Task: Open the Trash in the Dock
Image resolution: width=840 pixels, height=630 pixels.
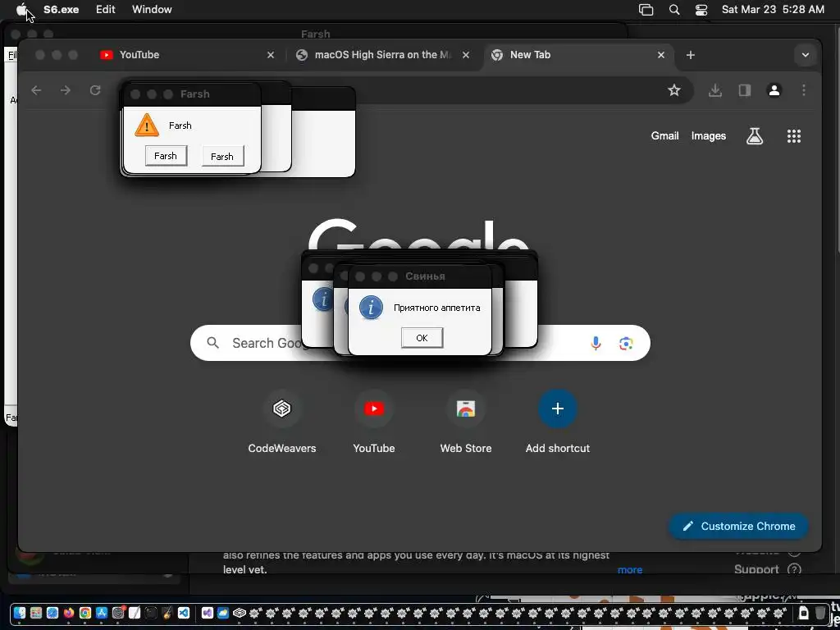Action: (x=820, y=612)
